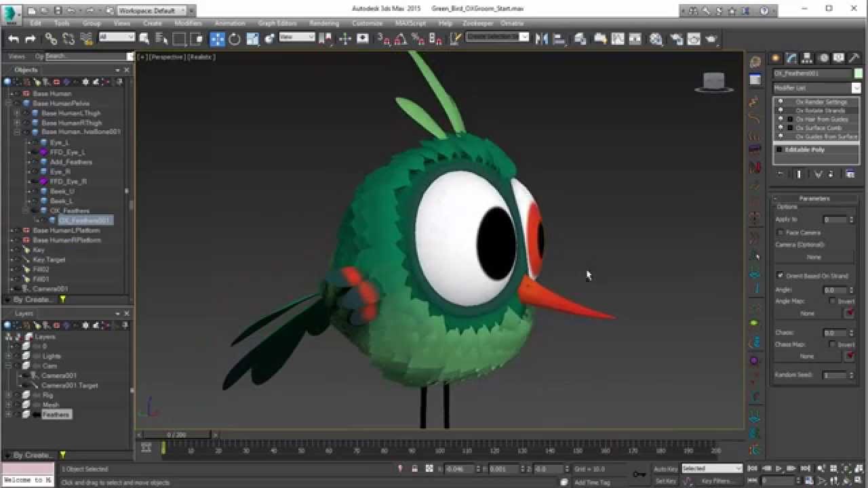The image size is (868, 488).
Task: Toggle Ox Surface Comb modifier bulb
Action: pos(781,127)
